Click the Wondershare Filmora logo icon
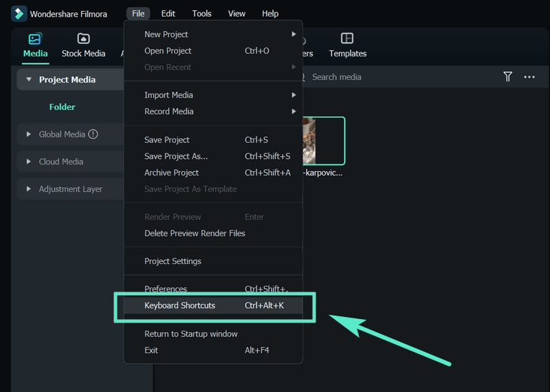The width and height of the screenshot is (550, 392). point(19,14)
